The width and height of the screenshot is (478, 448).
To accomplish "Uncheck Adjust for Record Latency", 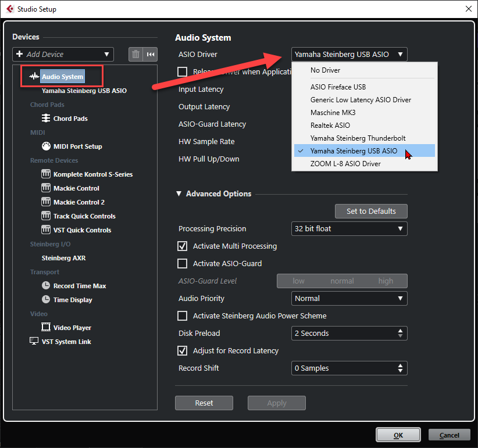I will pos(182,350).
